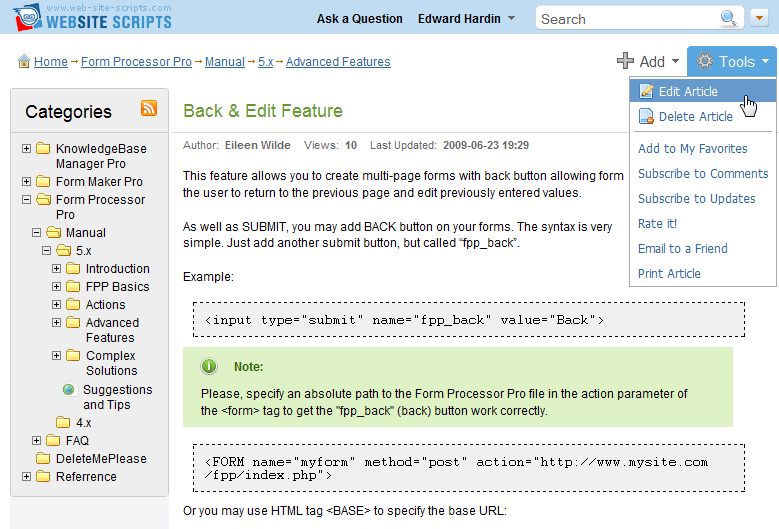Expand the KnowledgeBase Manager Pro tree node

26,149
